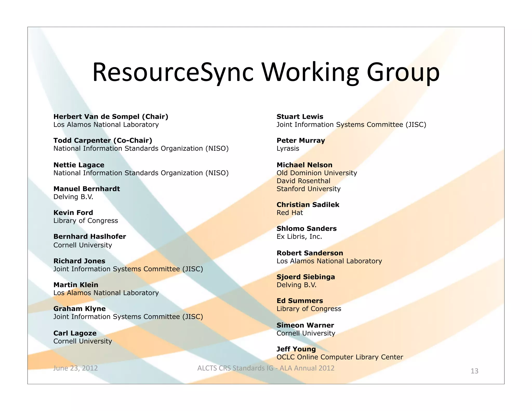
Task: Click the affiliation 'Lyrasis'
Action: click(288, 149)
